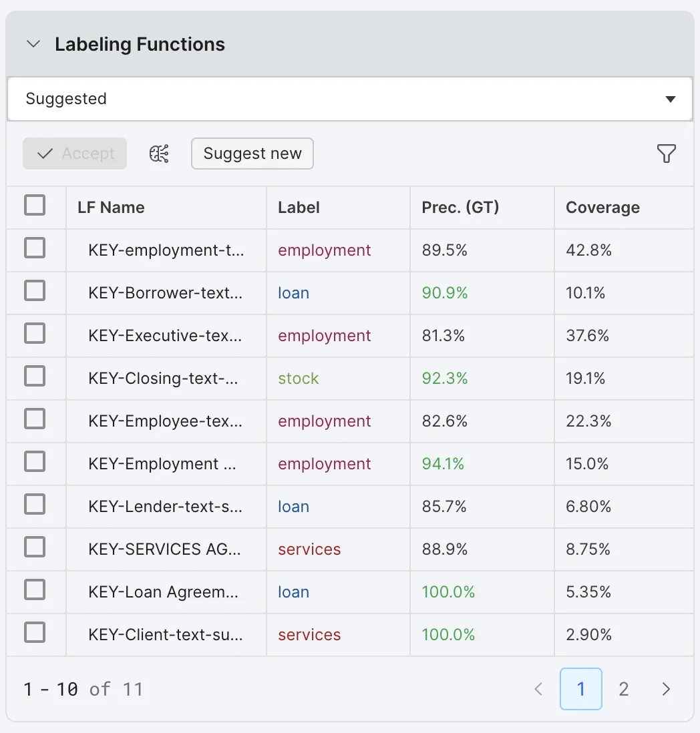Open the KEY-Loan Agreem... labeling function
700x733 pixels.
[163, 592]
